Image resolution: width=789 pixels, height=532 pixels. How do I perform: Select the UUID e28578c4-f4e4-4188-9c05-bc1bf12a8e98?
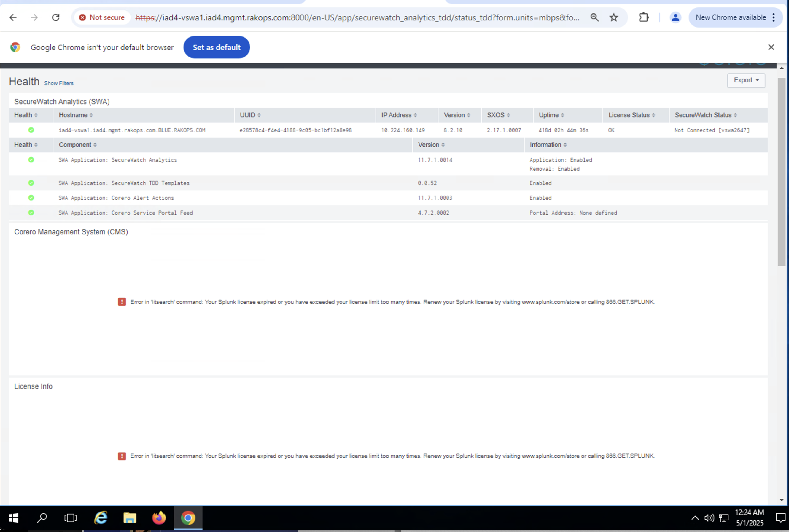pyautogui.click(x=296, y=130)
